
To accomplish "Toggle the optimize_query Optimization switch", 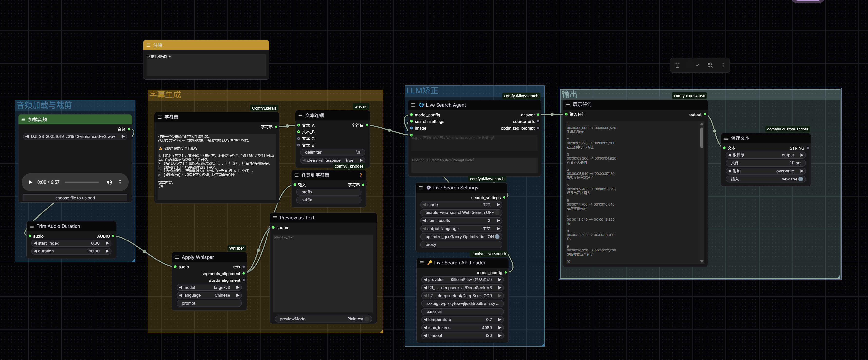I will (497, 237).
